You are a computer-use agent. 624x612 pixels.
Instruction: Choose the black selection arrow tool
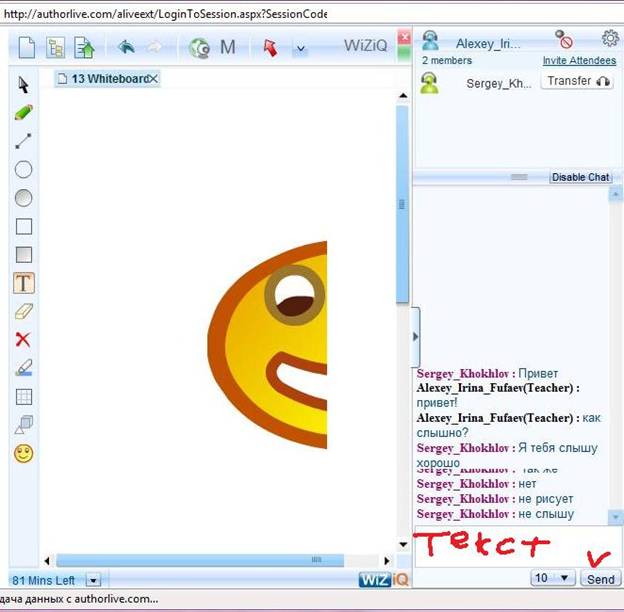[23, 85]
